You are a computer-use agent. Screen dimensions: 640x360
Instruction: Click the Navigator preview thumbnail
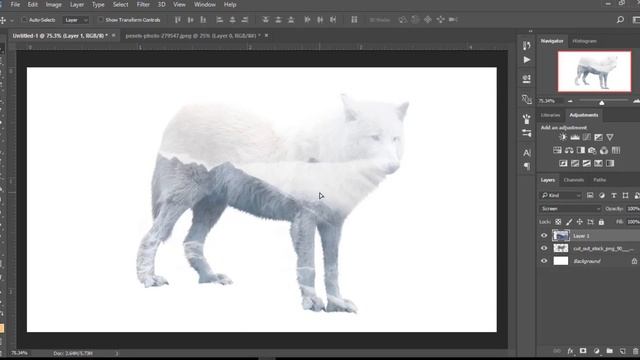(x=594, y=71)
